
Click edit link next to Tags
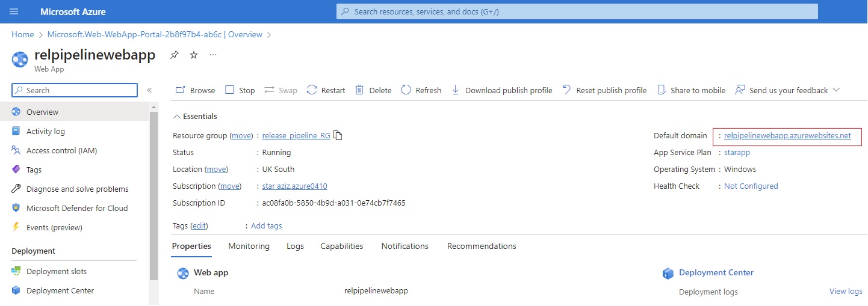pos(199,226)
